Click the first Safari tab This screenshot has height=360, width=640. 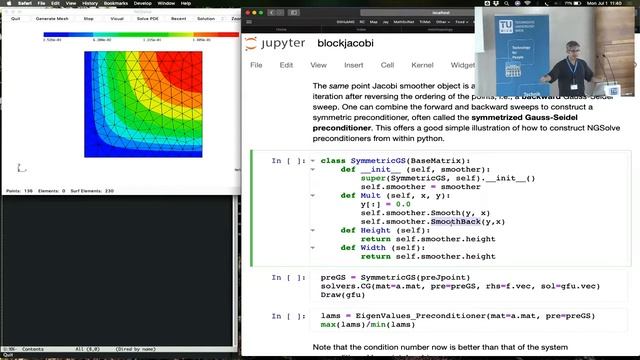pyautogui.click(x=281, y=30)
